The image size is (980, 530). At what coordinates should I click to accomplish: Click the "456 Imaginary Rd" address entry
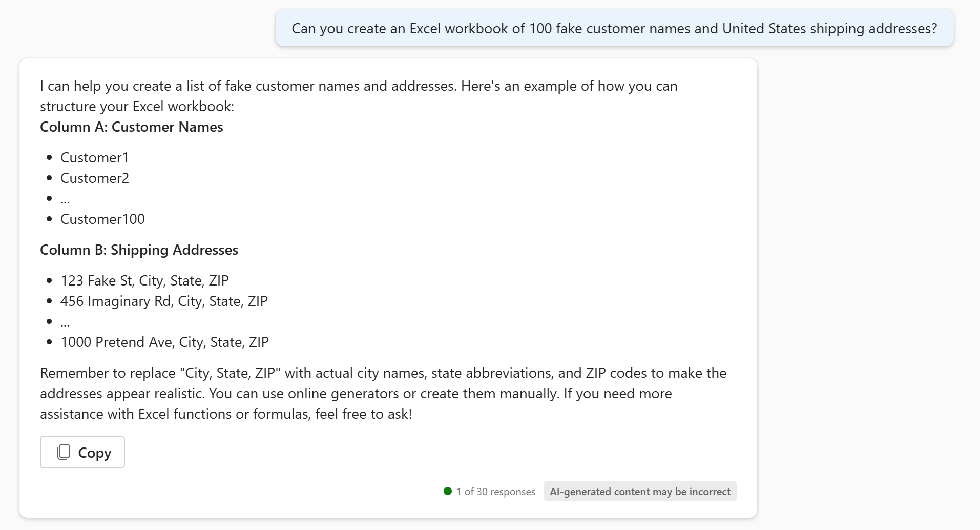164,301
